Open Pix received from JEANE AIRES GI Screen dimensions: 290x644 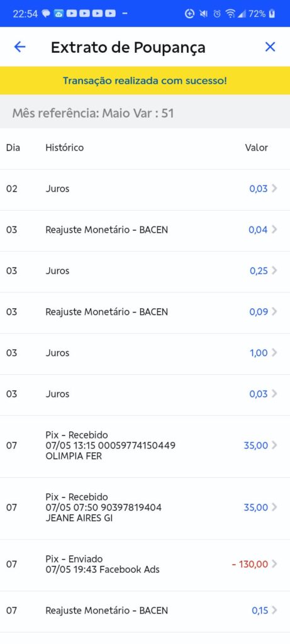tap(145, 508)
